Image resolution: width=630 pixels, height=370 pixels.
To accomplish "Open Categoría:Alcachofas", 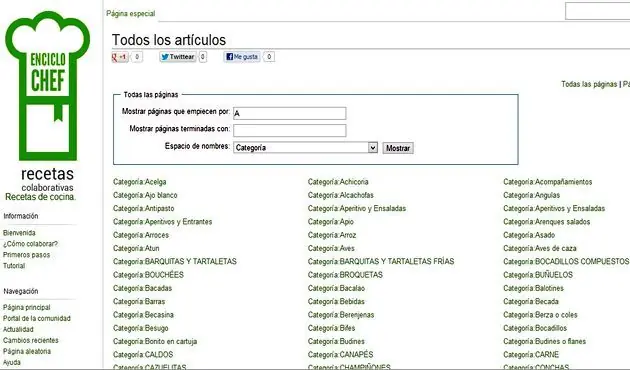I will pyautogui.click(x=341, y=195).
